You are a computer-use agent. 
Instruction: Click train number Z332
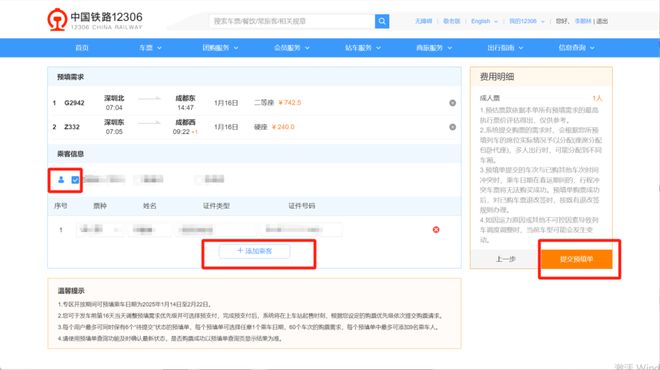coord(72,127)
